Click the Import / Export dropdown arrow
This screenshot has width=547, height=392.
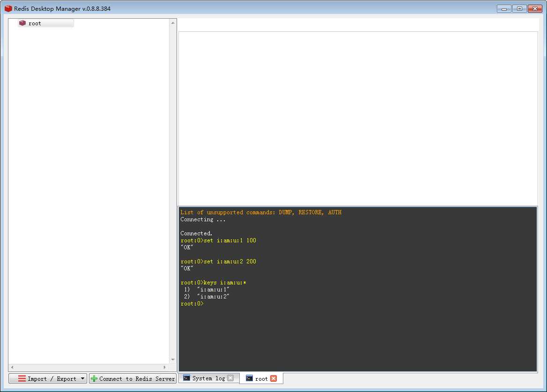coord(83,378)
